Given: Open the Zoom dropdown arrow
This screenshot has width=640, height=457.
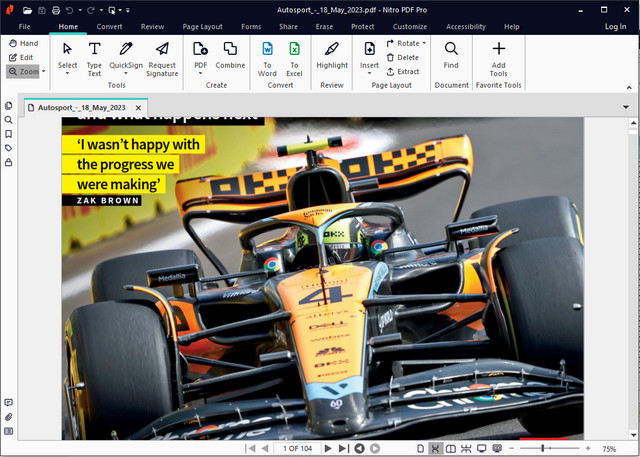Looking at the screenshot, I should (44, 72).
